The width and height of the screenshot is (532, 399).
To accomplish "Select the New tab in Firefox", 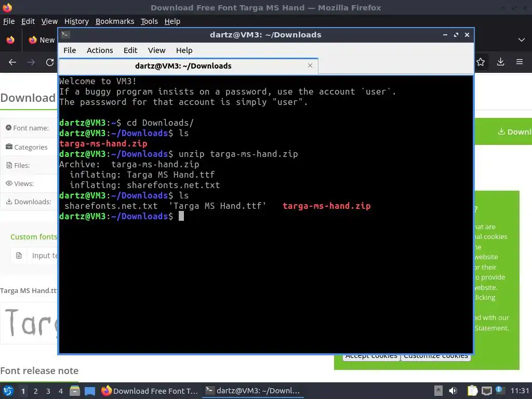I will [x=42, y=40].
